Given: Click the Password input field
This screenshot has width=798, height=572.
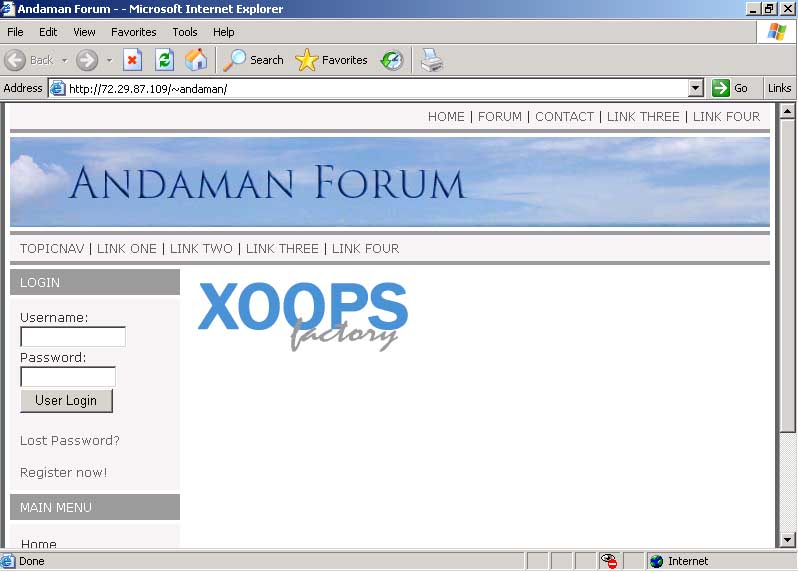Looking at the screenshot, I should pos(68,377).
